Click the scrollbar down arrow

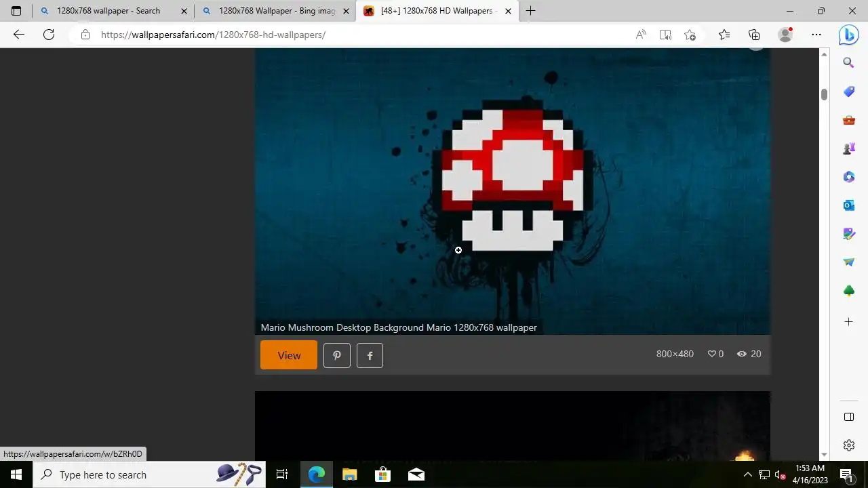point(824,455)
